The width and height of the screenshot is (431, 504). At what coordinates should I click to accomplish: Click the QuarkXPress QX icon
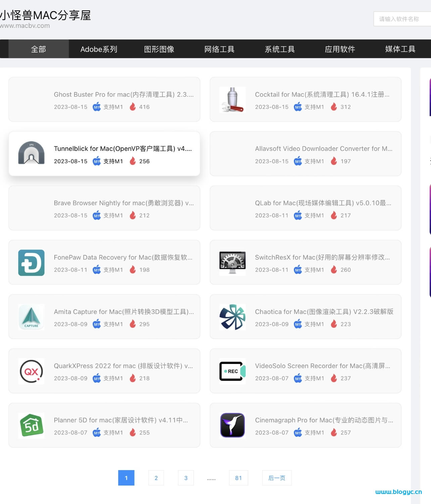click(31, 371)
